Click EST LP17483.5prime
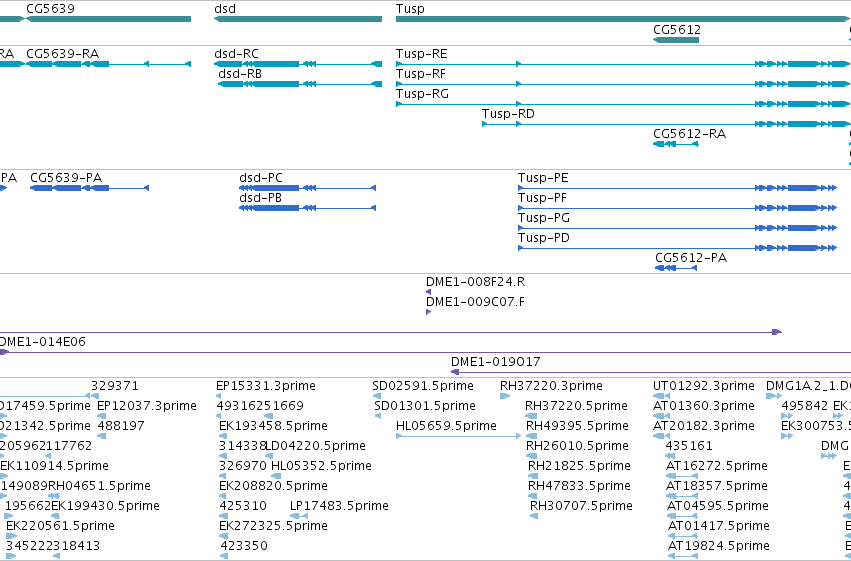851x561 pixels. [339, 506]
